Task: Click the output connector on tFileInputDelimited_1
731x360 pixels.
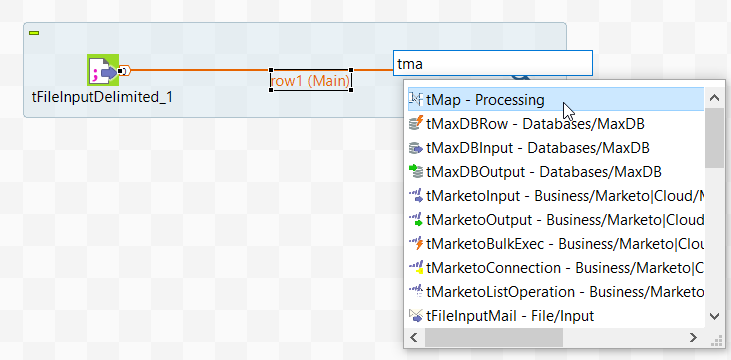Action: (x=124, y=70)
